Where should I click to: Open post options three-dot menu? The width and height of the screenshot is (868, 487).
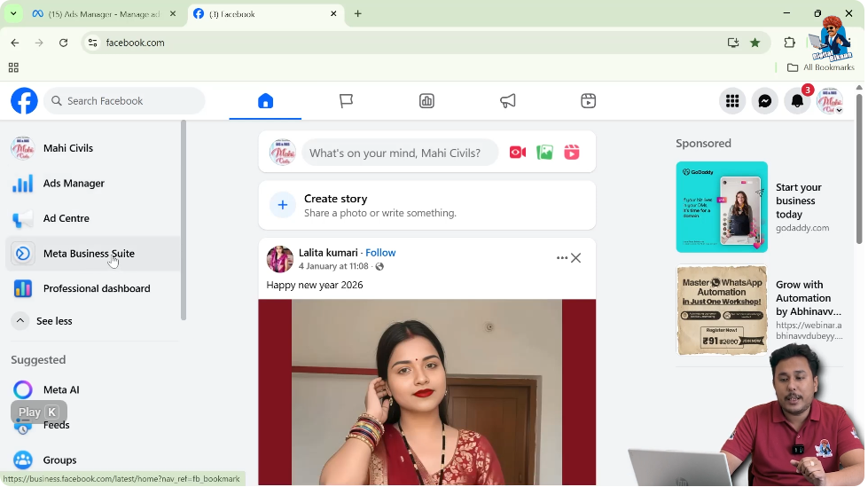tap(562, 258)
